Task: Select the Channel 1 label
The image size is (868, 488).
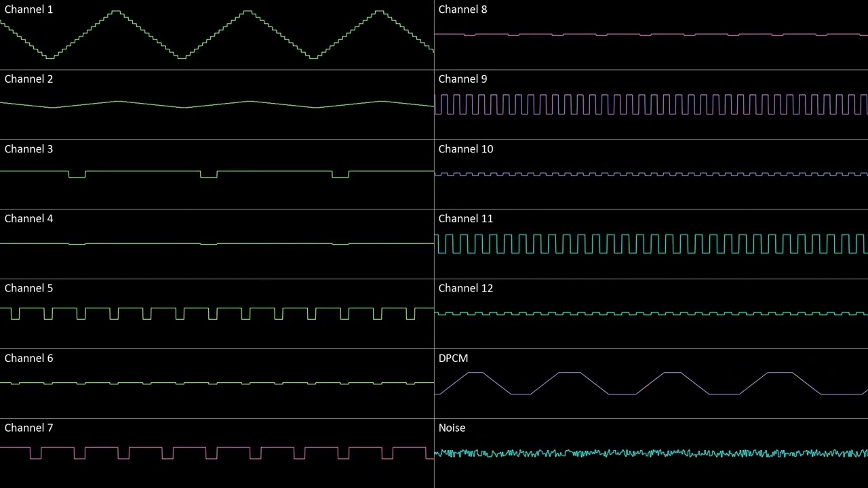Action: click(x=28, y=9)
